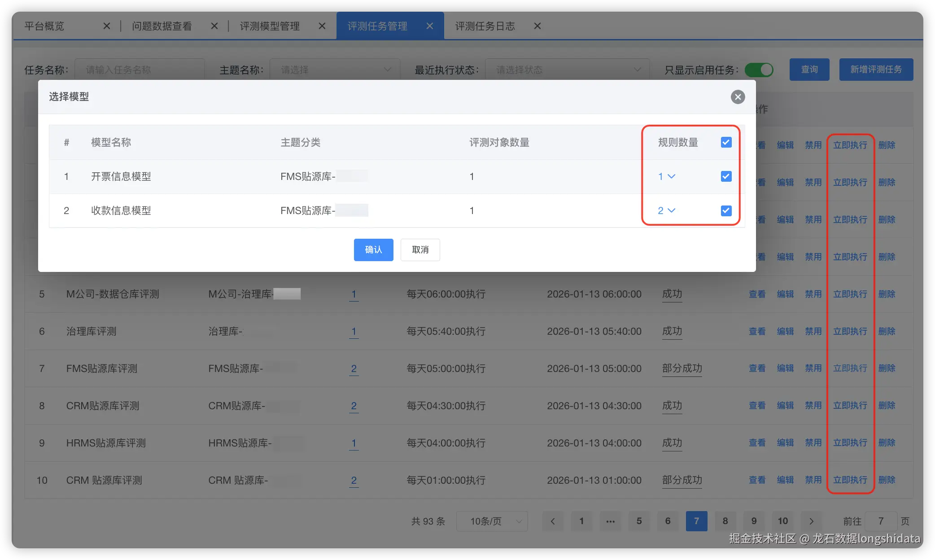
Task: Expand rule count dropdown for 开票信息模型
Action: [667, 176]
